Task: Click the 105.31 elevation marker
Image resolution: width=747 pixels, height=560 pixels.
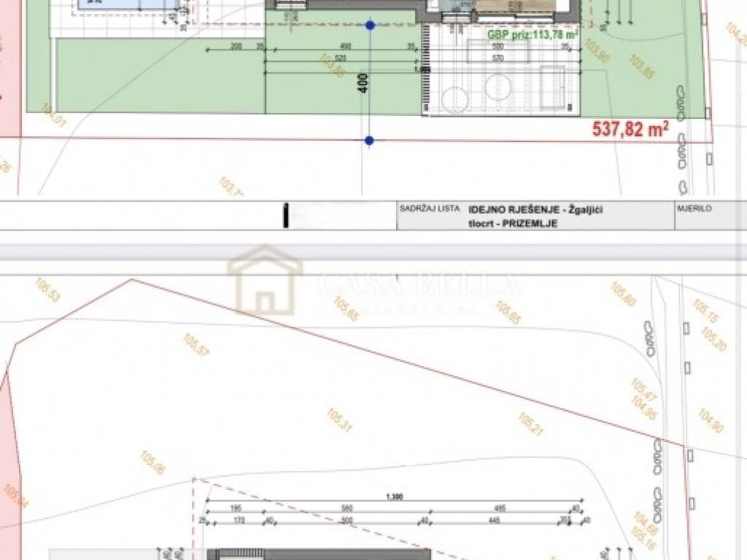Action: (x=339, y=420)
